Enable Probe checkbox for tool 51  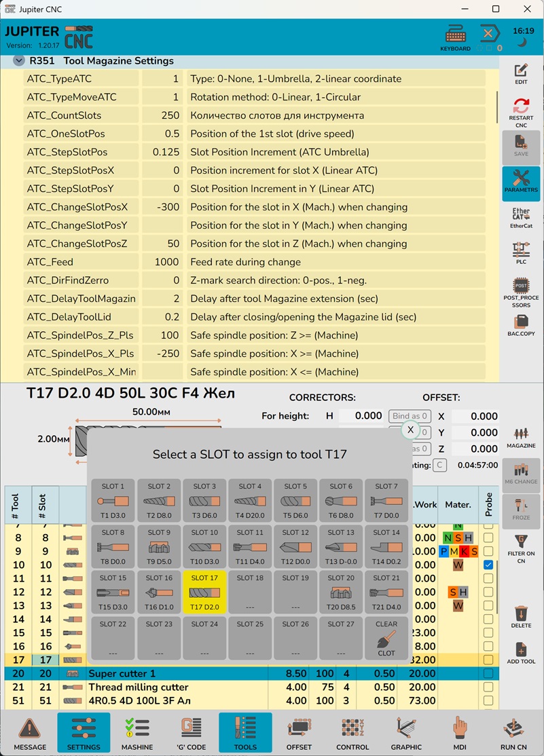point(488,700)
